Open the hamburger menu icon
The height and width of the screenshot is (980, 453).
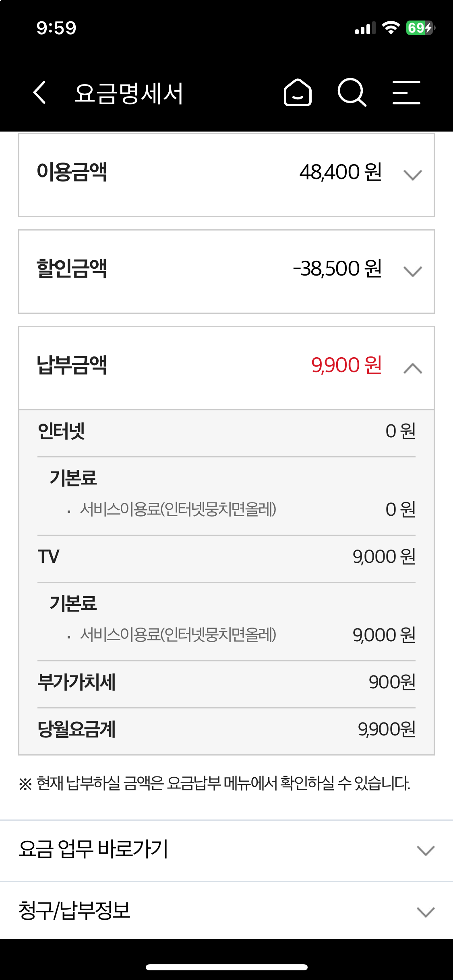coord(406,93)
